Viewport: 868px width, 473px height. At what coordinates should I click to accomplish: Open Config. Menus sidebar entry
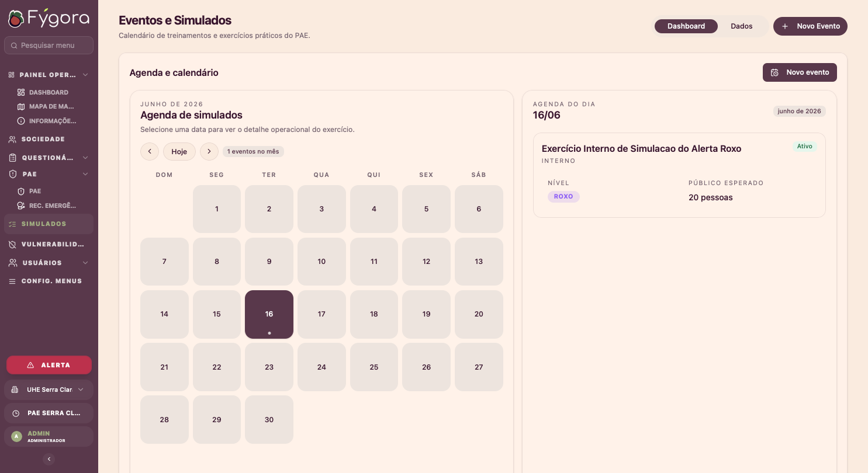[x=49, y=281]
